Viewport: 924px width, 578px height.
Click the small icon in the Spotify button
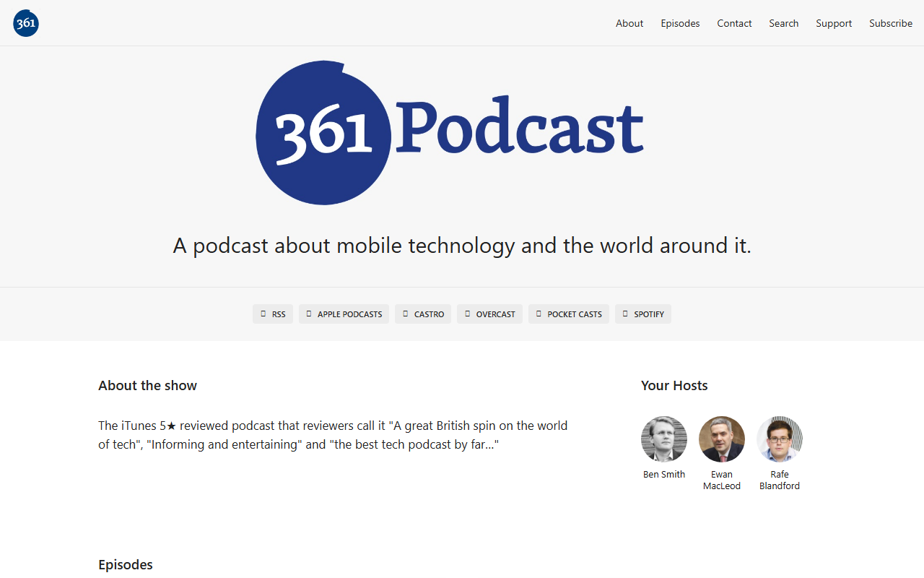pyautogui.click(x=625, y=314)
